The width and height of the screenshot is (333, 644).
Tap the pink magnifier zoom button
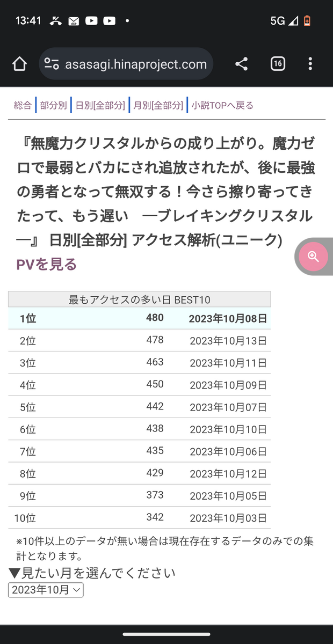314,257
